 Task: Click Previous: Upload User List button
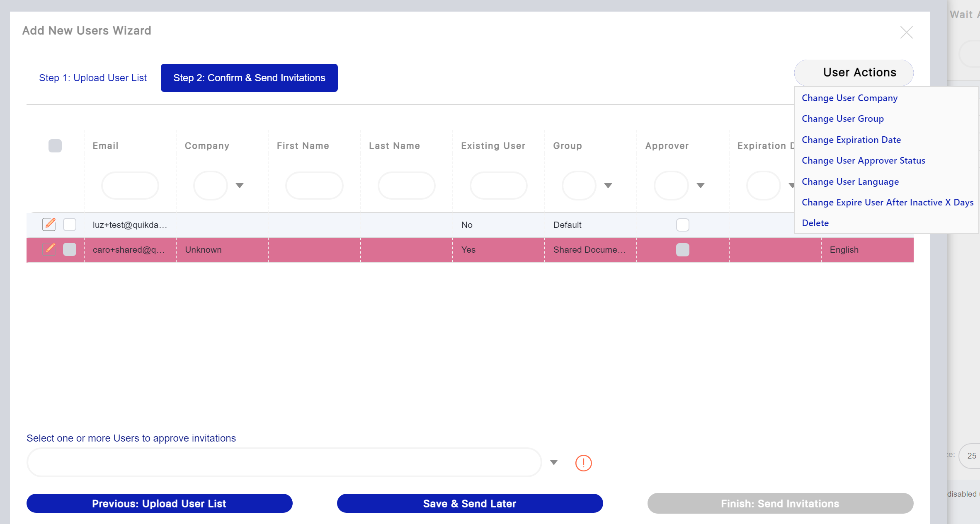click(159, 503)
